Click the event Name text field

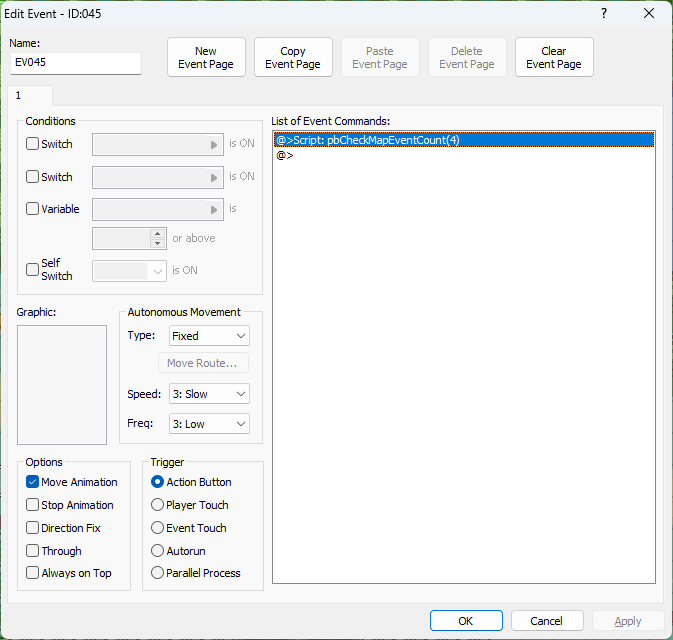pyautogui.click(x=75, y=63)
